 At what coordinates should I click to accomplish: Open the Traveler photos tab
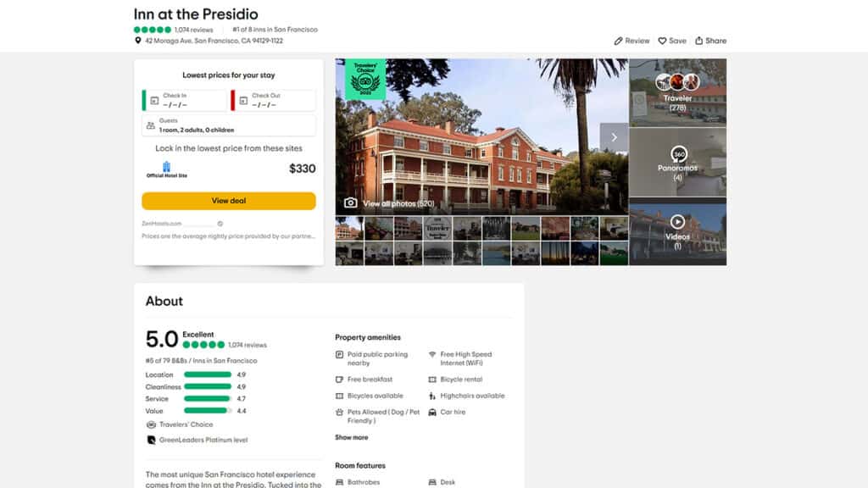pos(677,93)
